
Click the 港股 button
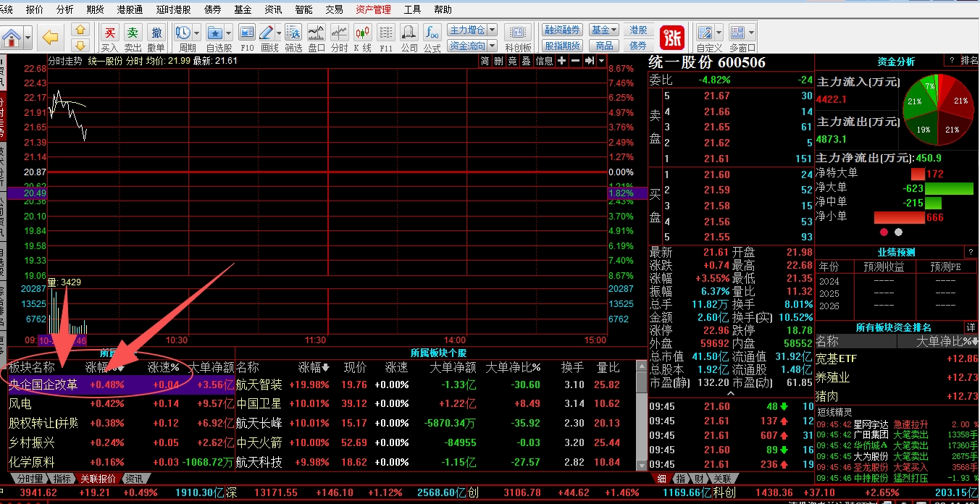tap(638, 30)
